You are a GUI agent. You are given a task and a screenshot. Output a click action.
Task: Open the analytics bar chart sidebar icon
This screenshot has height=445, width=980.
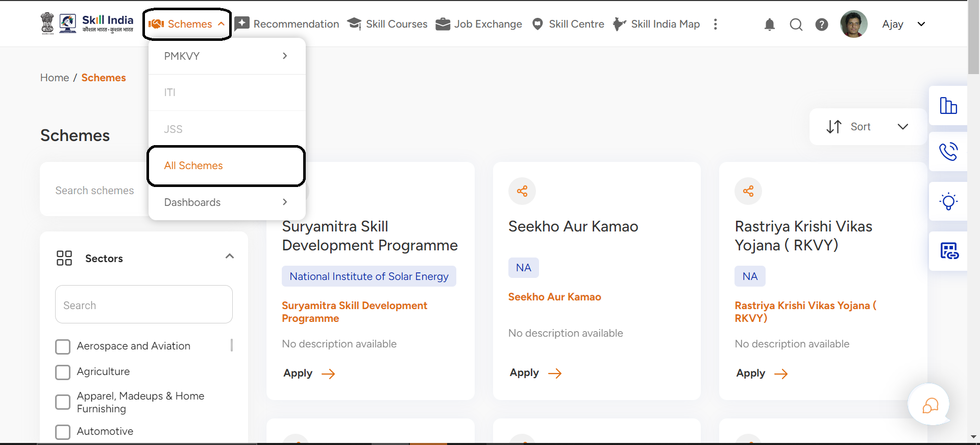tap(949, 105)
